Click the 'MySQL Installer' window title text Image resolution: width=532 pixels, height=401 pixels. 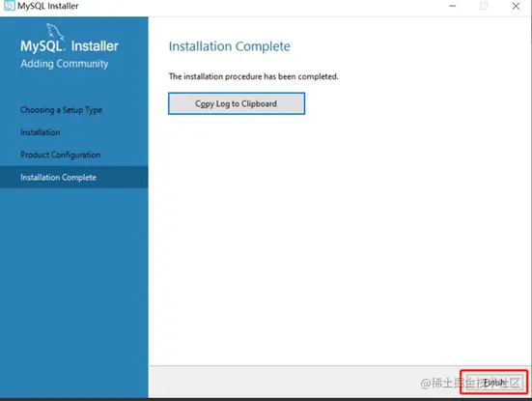tap(48, 6)
